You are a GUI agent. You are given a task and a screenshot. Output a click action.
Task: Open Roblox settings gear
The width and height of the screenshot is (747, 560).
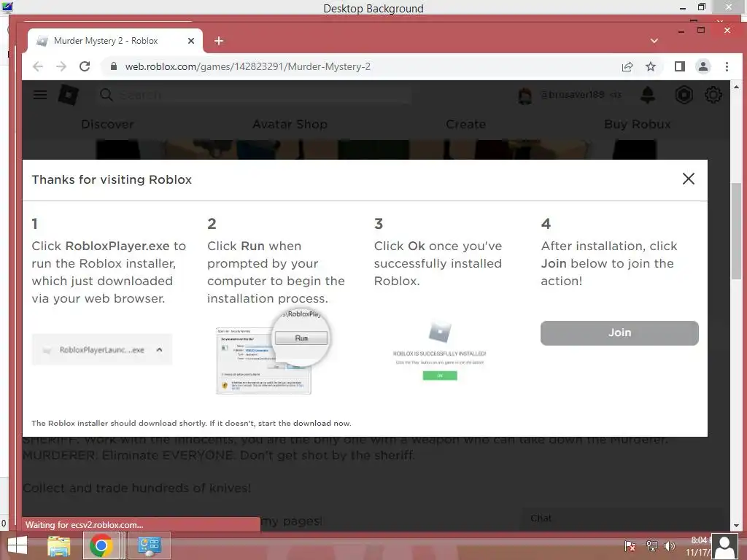pos(713,96)
